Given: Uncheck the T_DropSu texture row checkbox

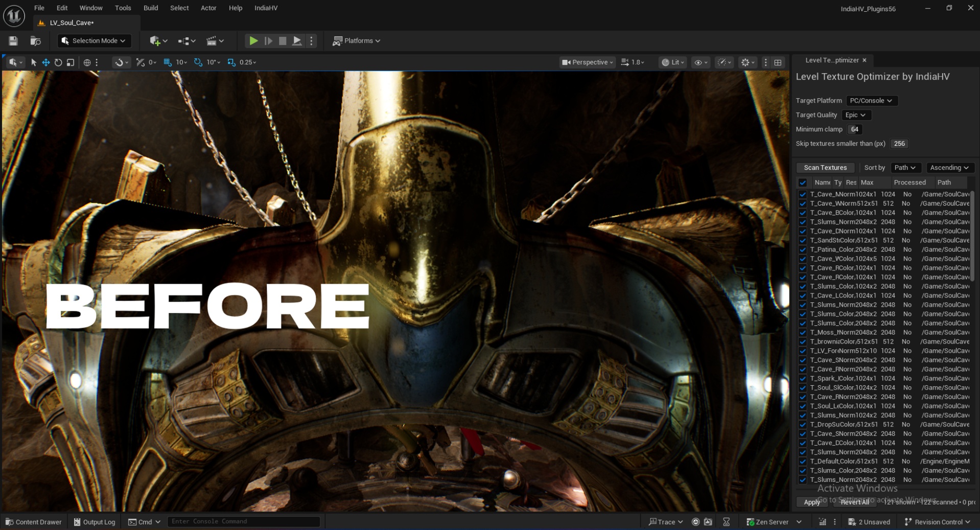Looking at the screenshot, I should (803, 425).
